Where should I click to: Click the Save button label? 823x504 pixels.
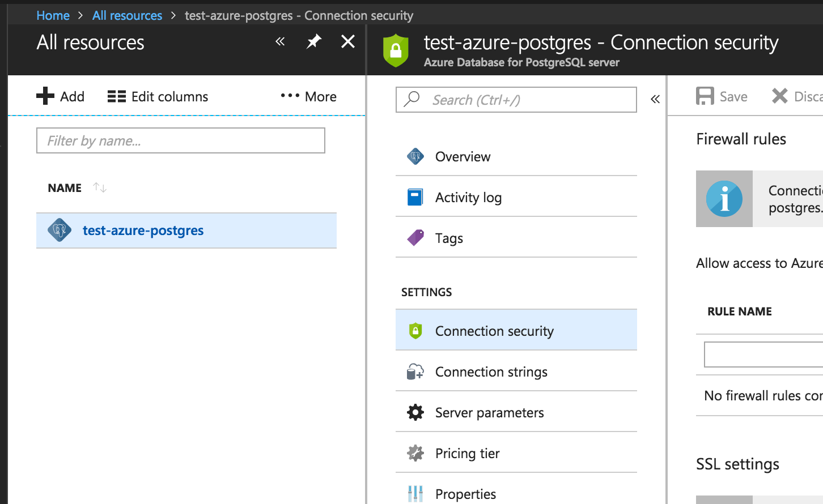[x=733, y=97]
